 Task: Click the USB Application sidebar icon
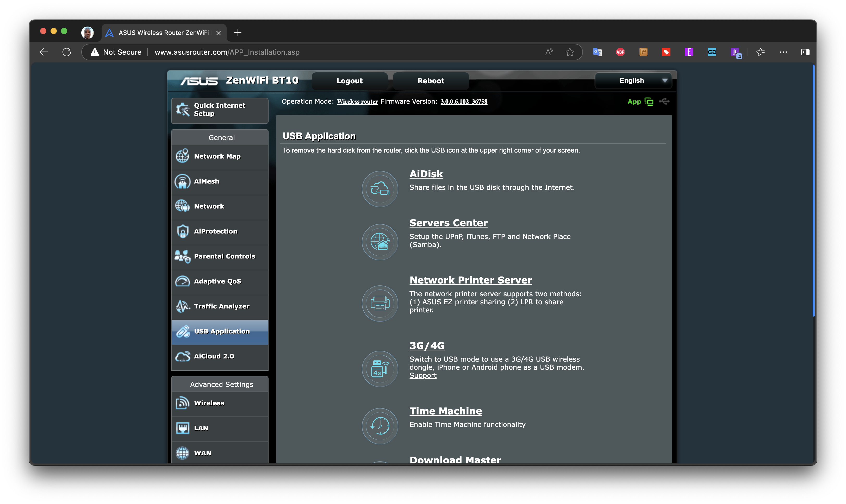[x=183, y=331]
